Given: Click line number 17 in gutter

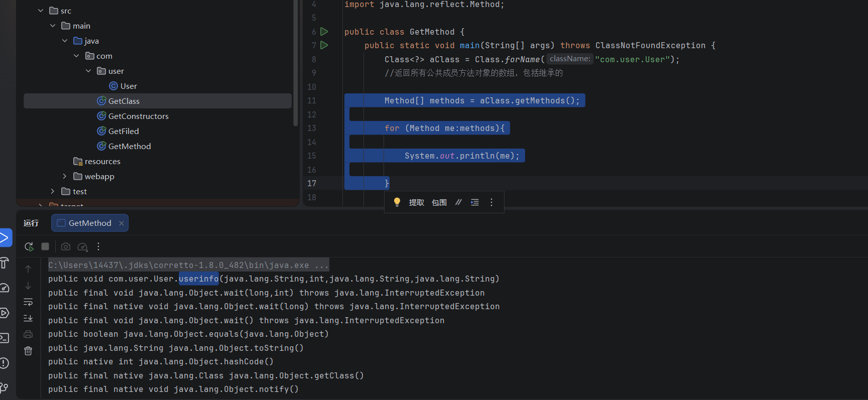Looking at the screenshot, I should 312,183.
